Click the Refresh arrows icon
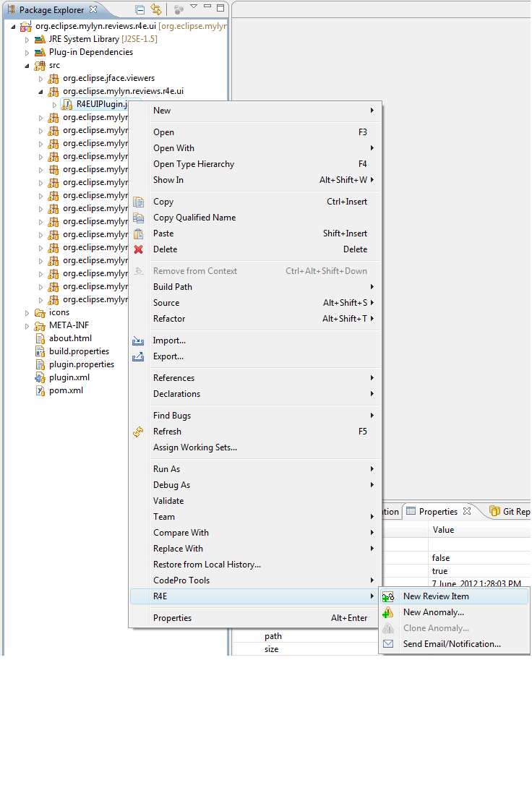 pos(138,432)
